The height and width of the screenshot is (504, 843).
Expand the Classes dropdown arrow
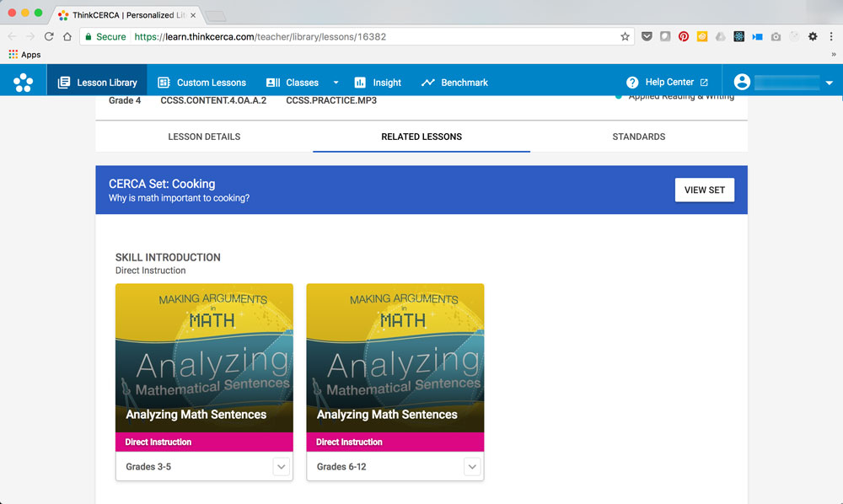click(336, 83)
